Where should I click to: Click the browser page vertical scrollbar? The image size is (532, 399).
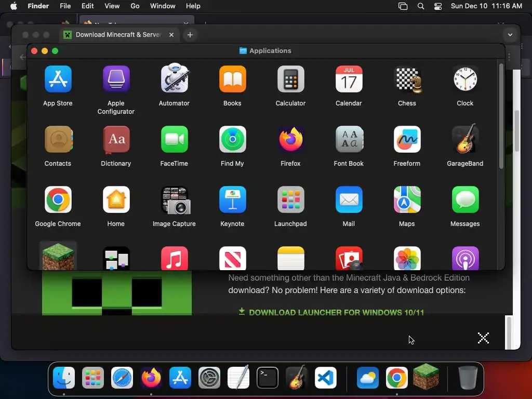517,130
